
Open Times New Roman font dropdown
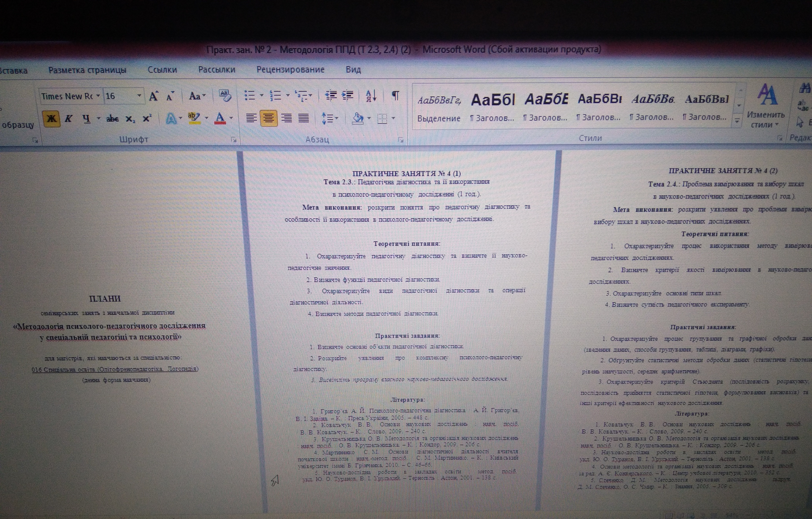click(x=98, y=96)
